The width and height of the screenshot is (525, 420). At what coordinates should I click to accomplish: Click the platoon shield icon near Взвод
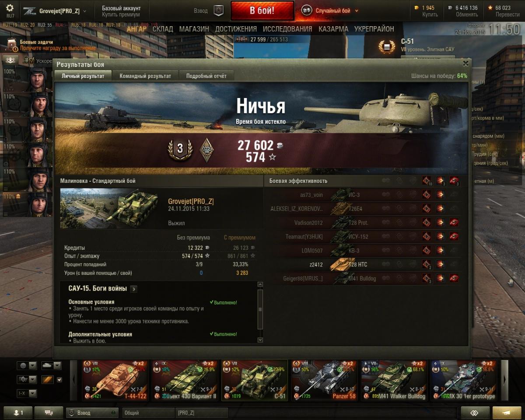219,10
